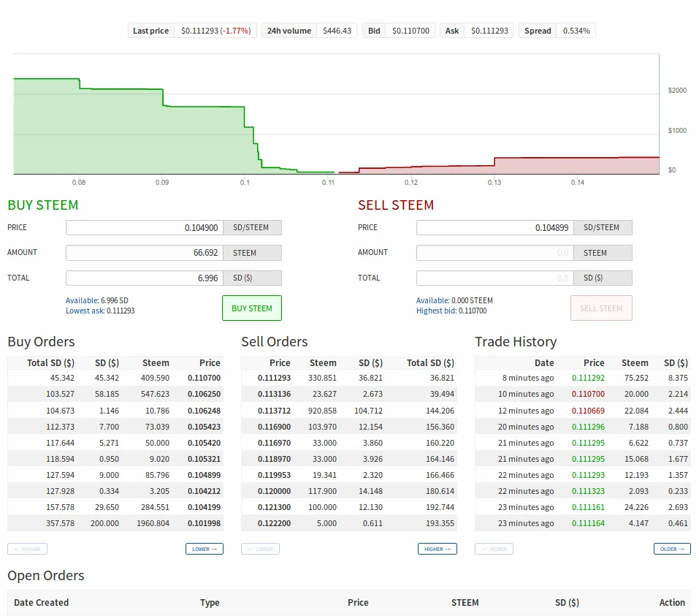
Task: Select sell order at price 0.119953
Action: [349, 474]
